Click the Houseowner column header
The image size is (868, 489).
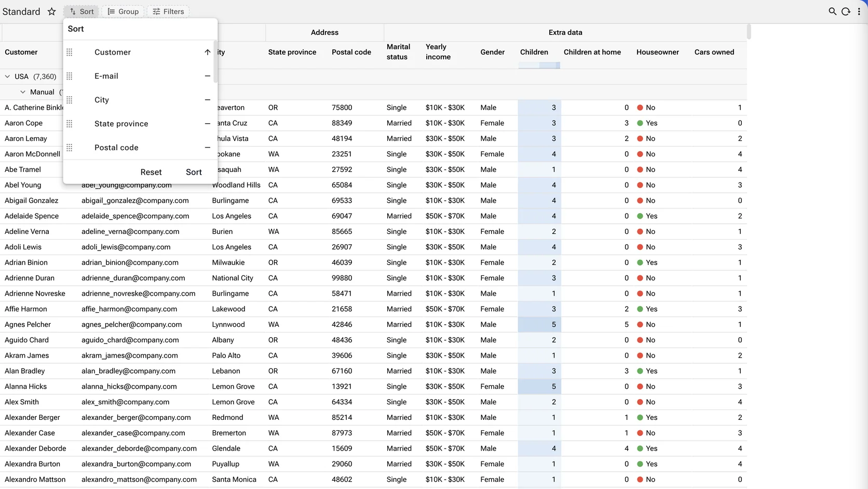658,52
